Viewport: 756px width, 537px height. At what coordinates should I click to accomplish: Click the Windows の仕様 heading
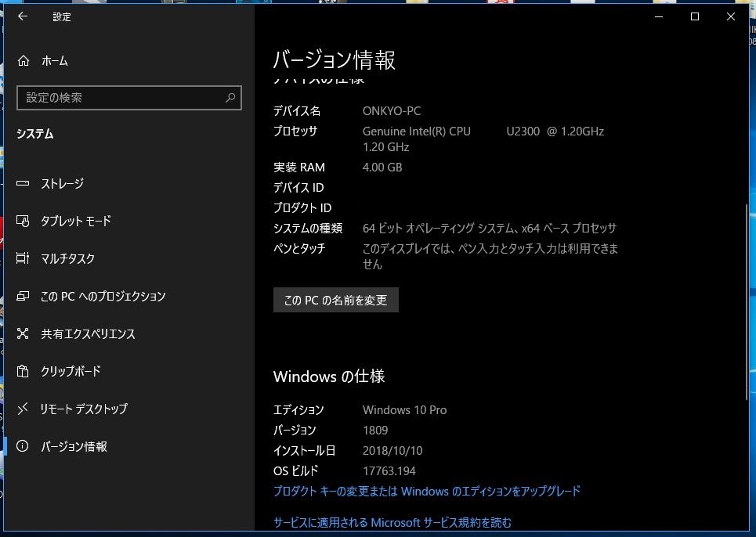[x=329, y=377]
